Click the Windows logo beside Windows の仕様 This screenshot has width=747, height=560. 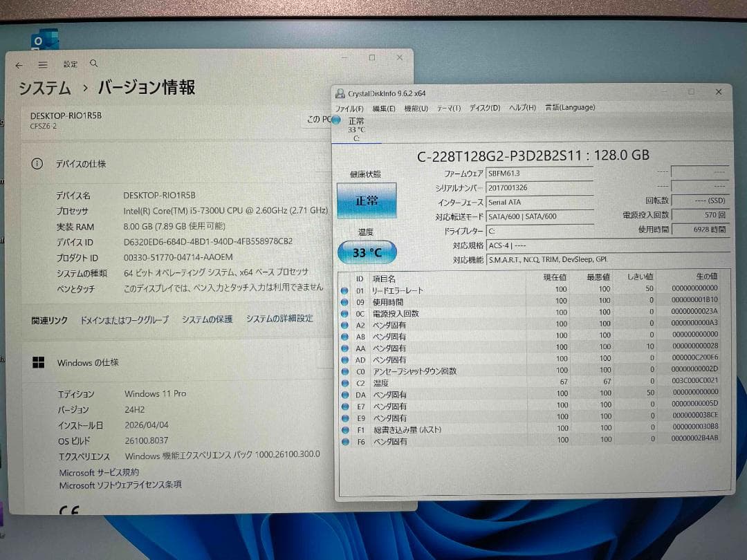pos(39,362)
